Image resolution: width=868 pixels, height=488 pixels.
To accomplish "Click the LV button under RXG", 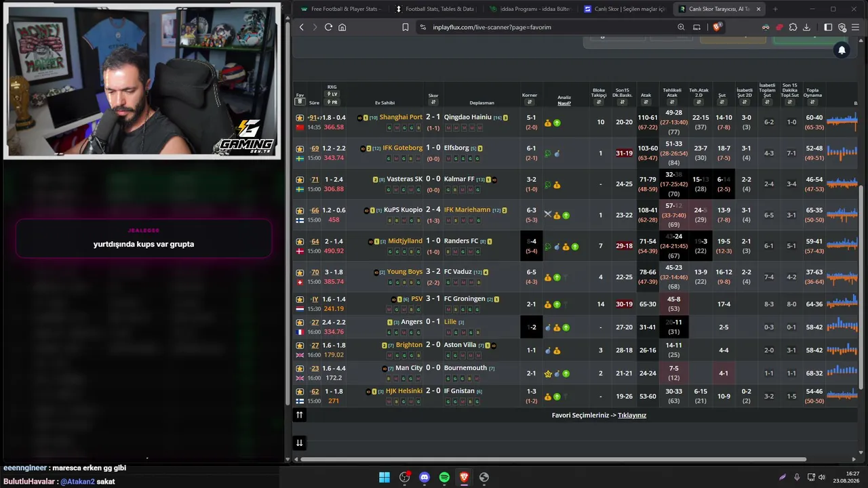I will 332,94.
